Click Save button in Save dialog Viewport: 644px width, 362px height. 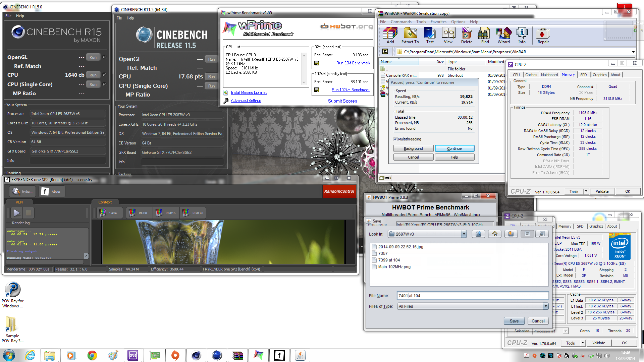pos(514,321)
